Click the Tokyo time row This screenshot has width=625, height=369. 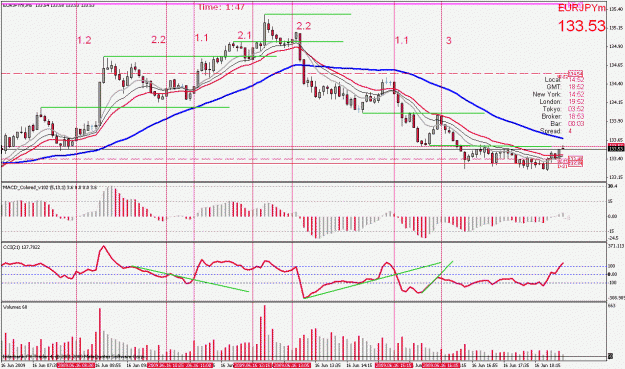click(563, 109)
